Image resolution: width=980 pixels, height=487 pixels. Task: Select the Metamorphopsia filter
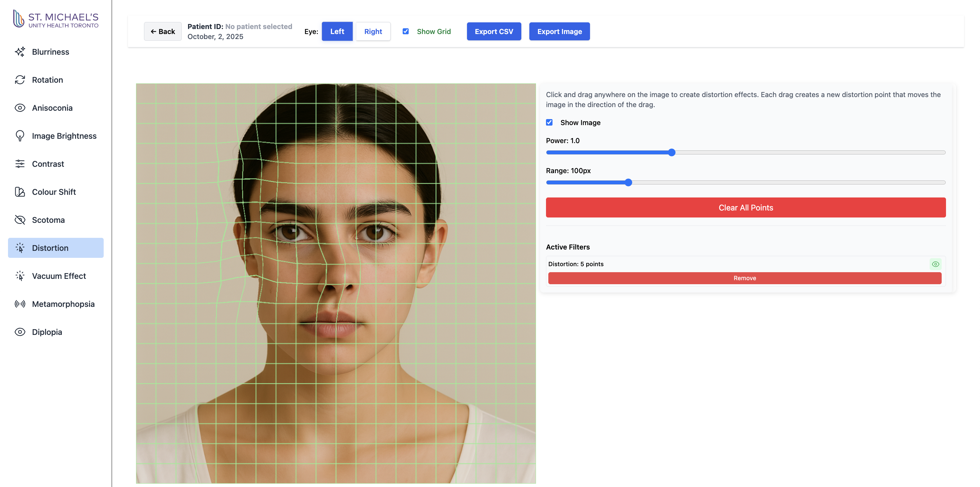[63, 304]
